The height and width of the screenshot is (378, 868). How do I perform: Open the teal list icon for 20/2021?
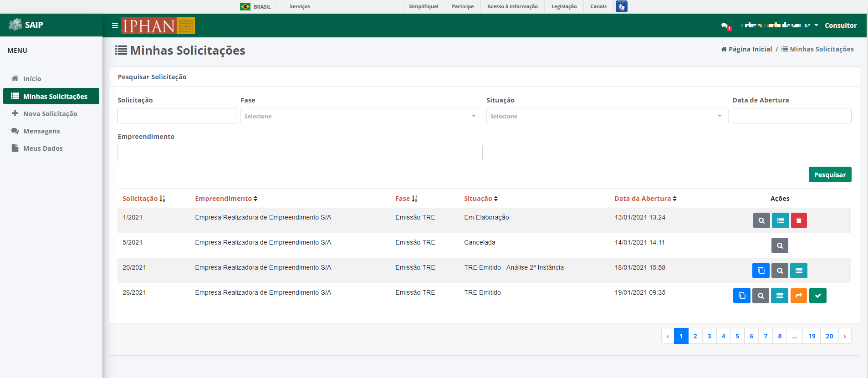pos(799,271)
